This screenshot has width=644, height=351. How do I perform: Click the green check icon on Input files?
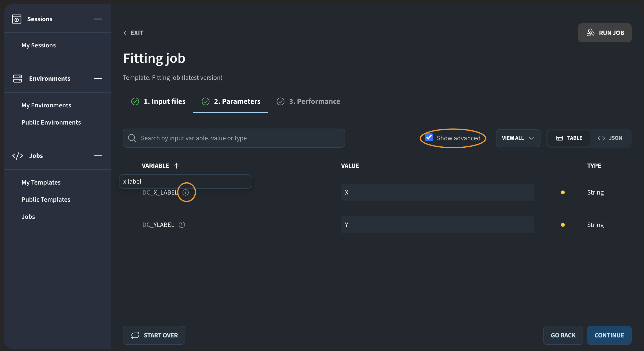[135, 101]
